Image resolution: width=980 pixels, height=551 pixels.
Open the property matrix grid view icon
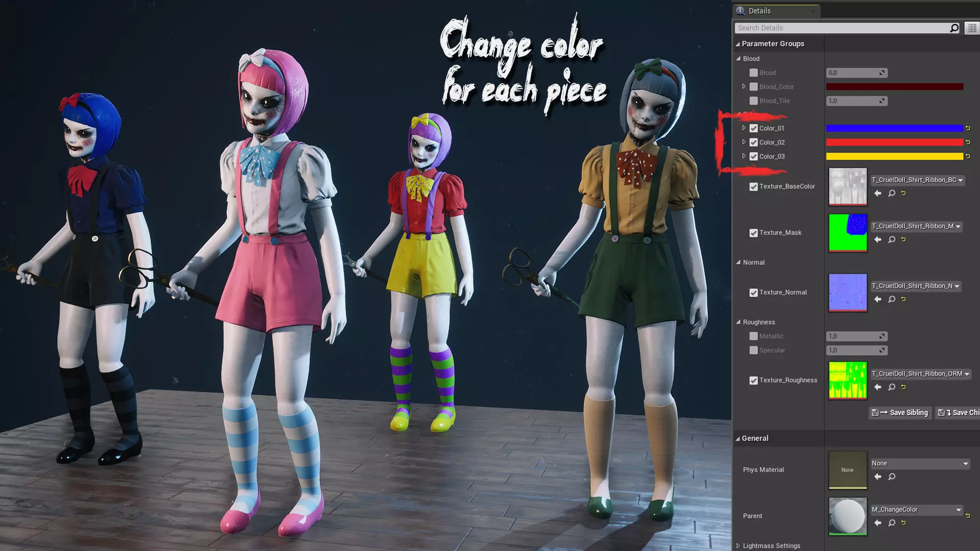(972, 28)
